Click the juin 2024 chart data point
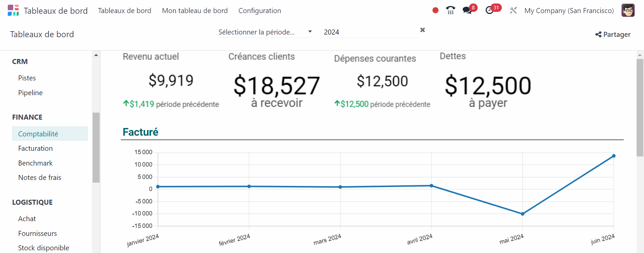644x253 pixels. pos(613,156)
